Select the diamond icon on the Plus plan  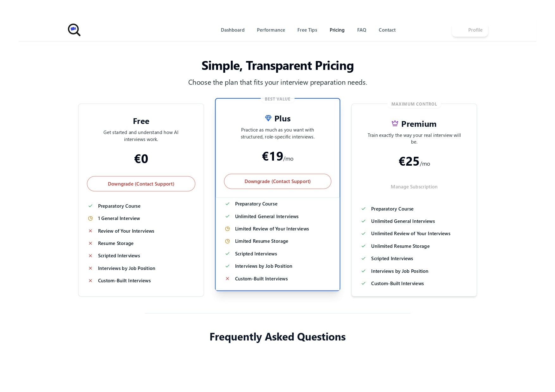coord(268,118)
